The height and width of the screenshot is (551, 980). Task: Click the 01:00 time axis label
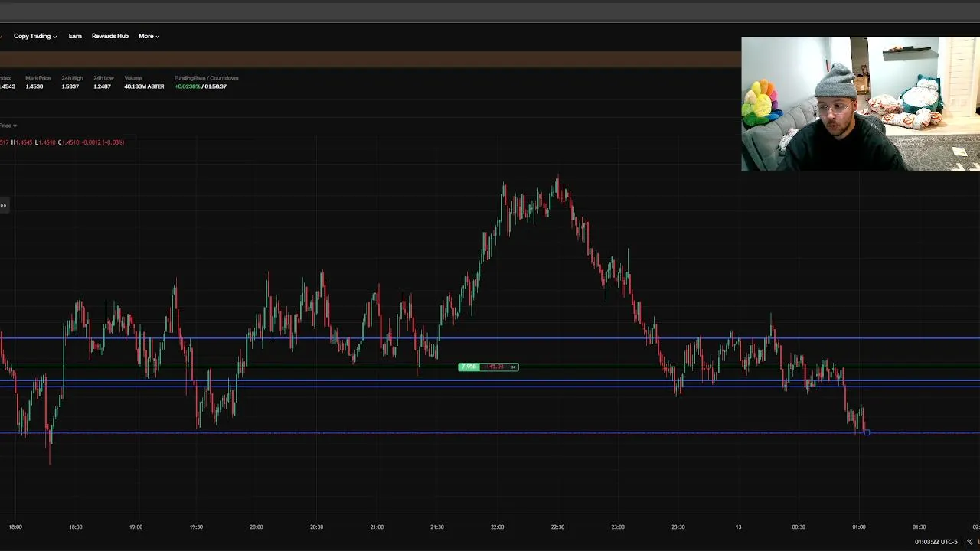(x=859, y=527)
